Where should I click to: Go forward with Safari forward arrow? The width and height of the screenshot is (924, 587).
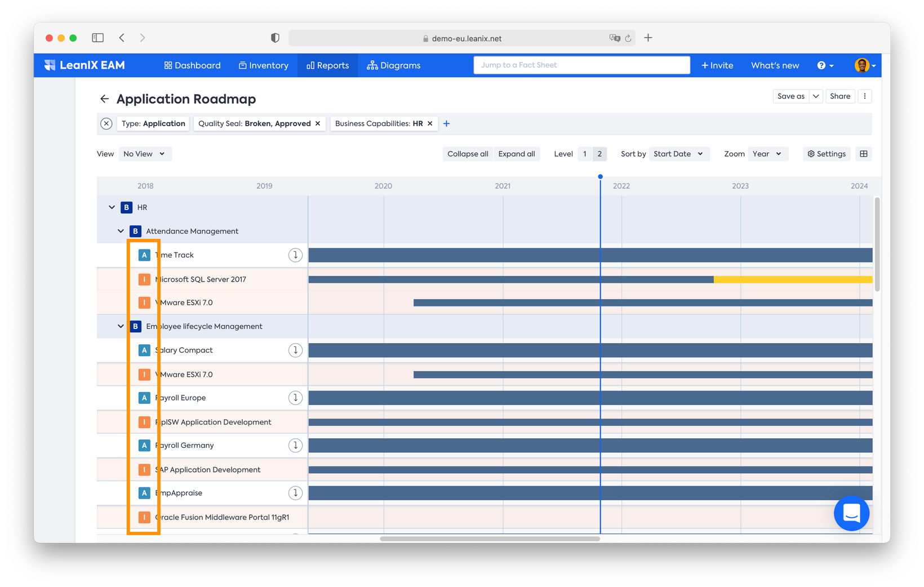[143, 38]
